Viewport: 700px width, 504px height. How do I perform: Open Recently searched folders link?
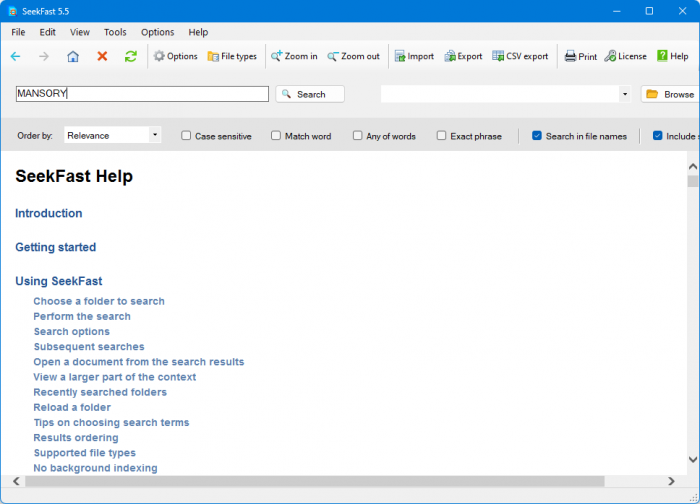[x=100, y=392]
